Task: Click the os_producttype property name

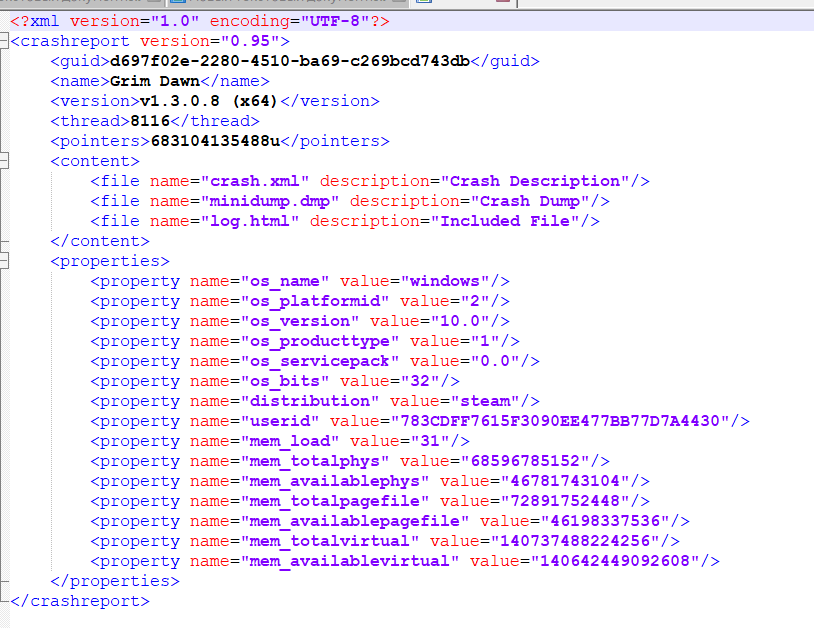Action: pyautogui.click(x=320, y=341)
